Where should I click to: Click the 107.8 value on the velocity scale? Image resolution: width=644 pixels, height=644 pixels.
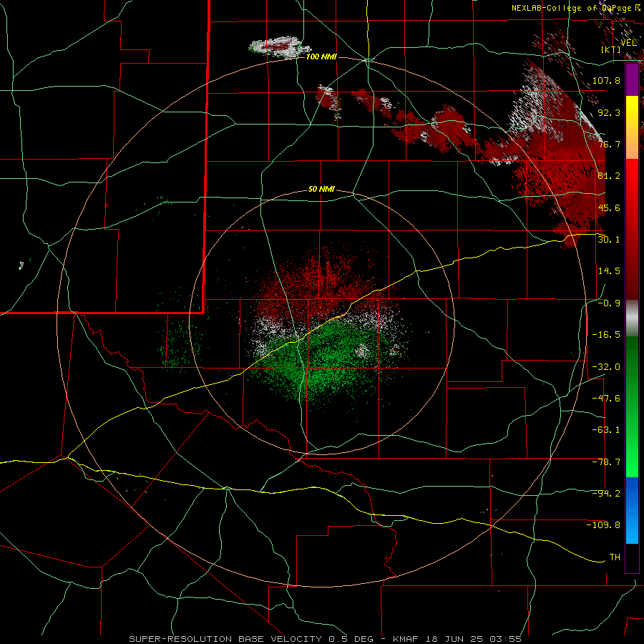pyautogui.click(x=606, y=80)
